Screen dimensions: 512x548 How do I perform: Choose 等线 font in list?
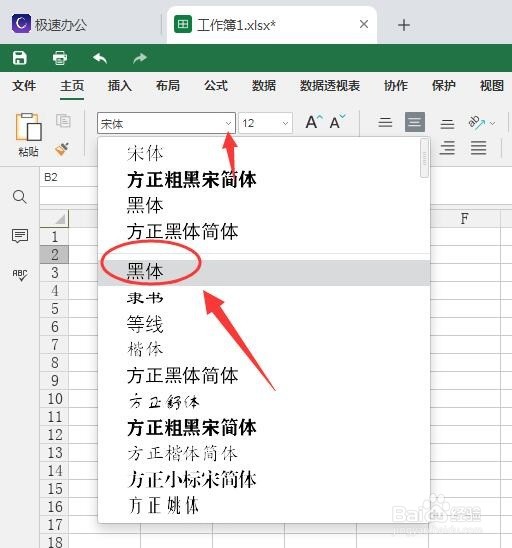pos(264,324)
